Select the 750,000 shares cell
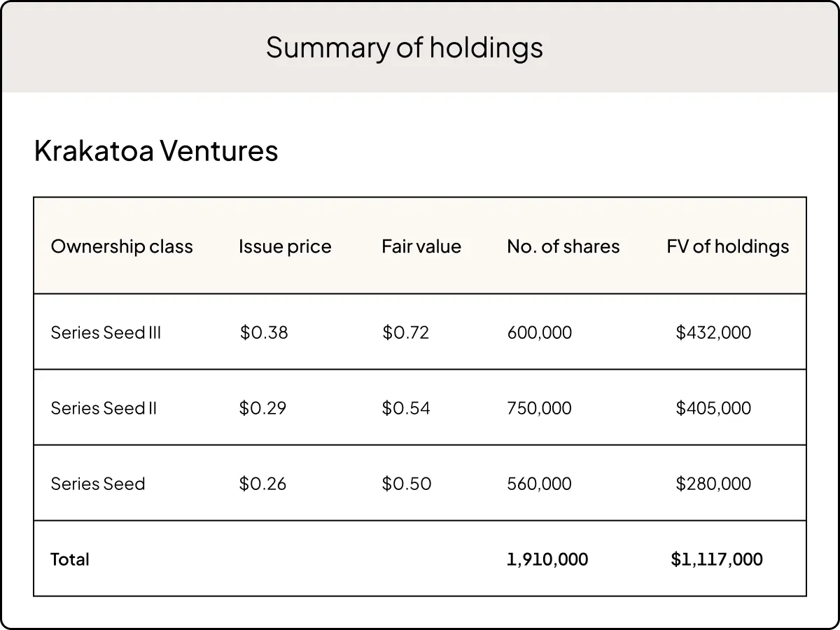840x630 pixels. click(539, 408)
